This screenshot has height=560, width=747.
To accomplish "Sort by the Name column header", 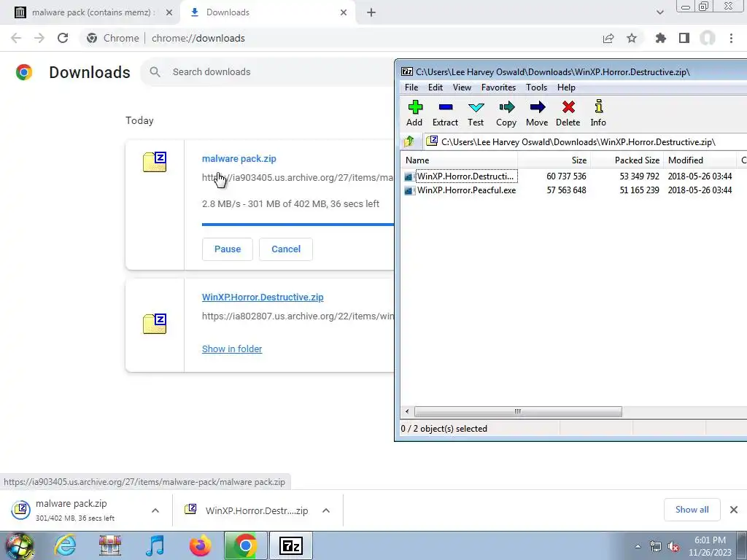I will [460, 160].
